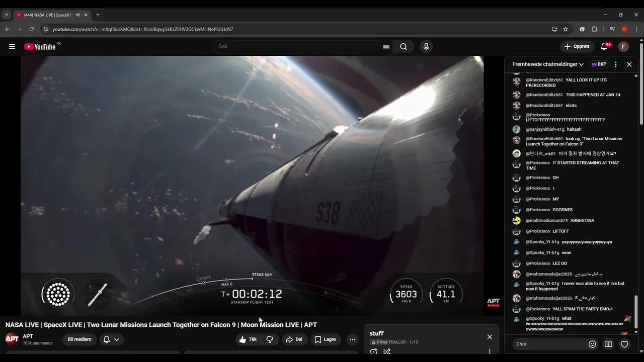Open browser media controls icon
This screenshot has height=362, width=644.
pyautogui.click(x=612, y=29)
